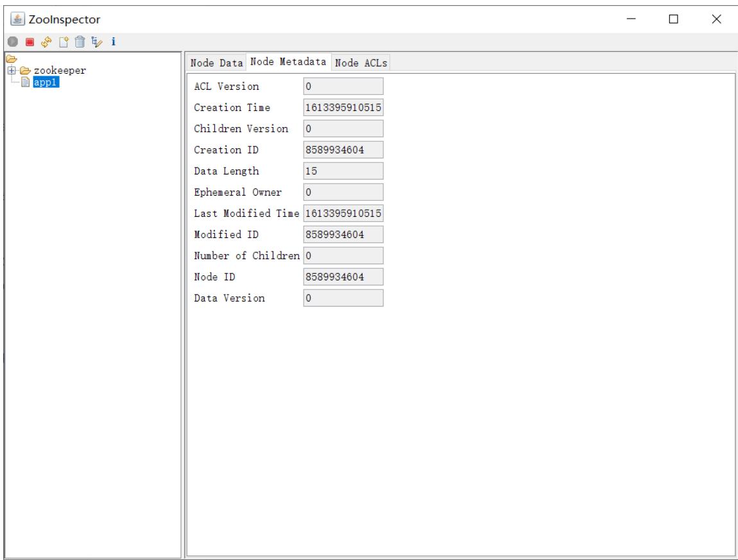Close the ZooInspector window
This screenshot has width=738, height=560.
tap(716, 19)
